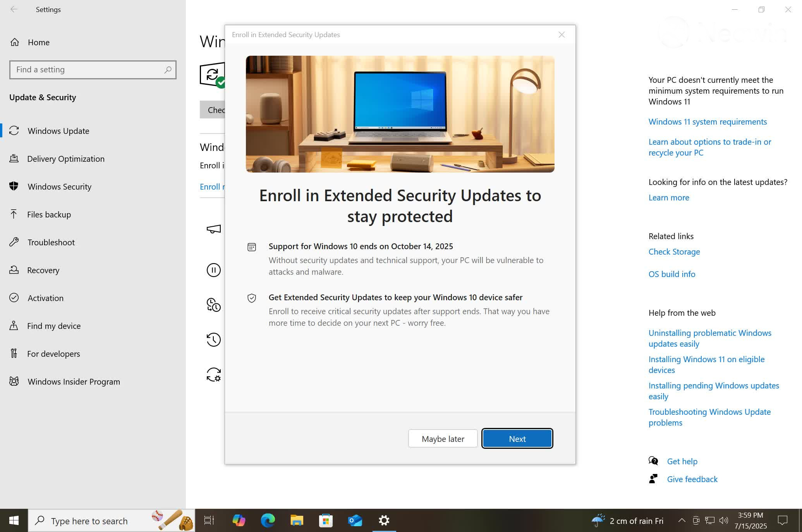Click the advanced options gear-sync icon
The height and width of the screenshot is (532, 802).
tap(213, 375)
